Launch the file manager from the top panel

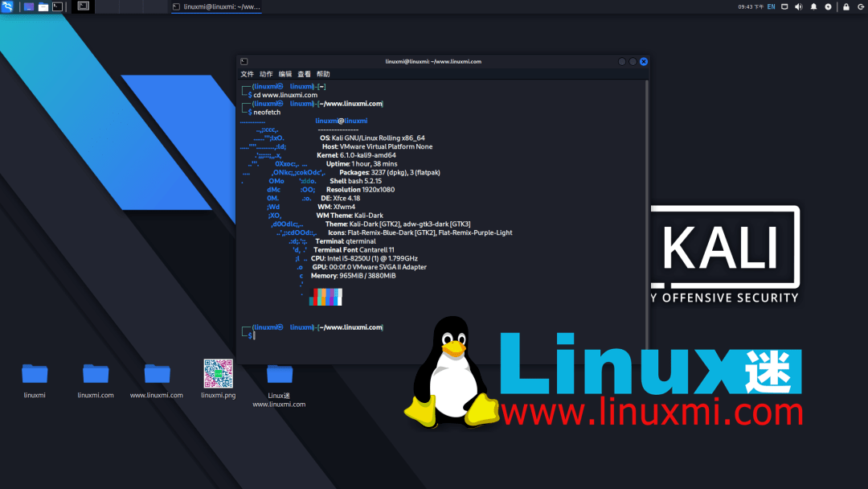43,7
